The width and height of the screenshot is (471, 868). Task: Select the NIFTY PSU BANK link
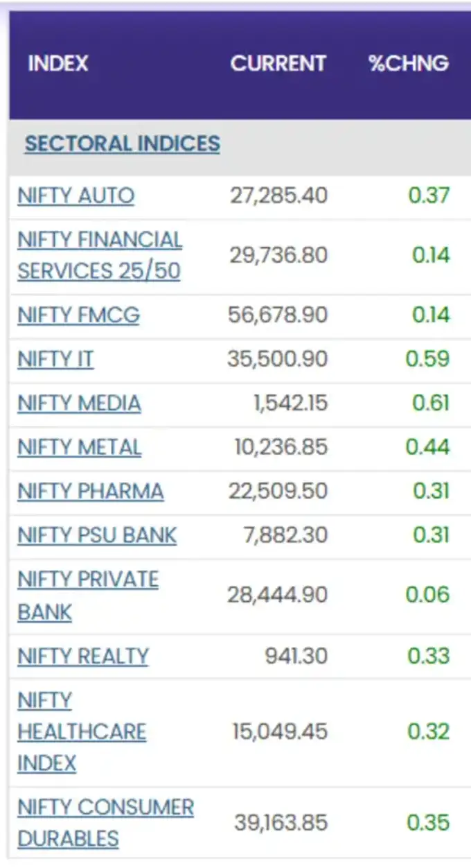[96, 535]
